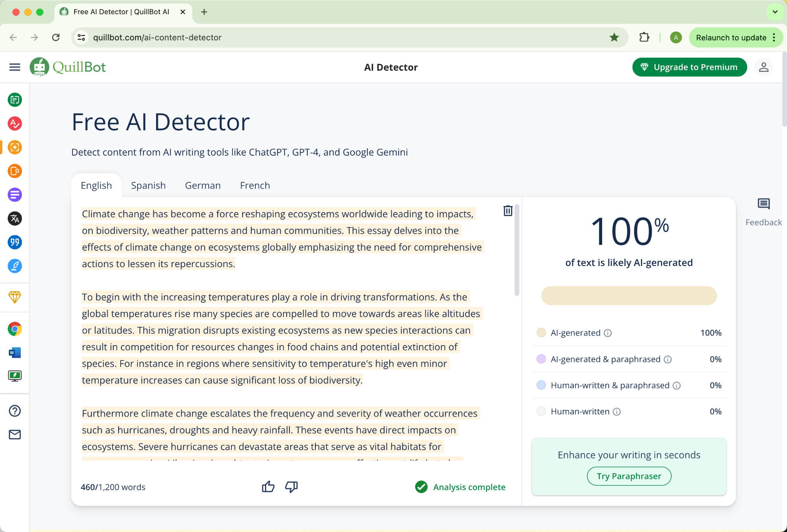Switch to the Spanish language tab
The image size is (787, 532).
148,185
